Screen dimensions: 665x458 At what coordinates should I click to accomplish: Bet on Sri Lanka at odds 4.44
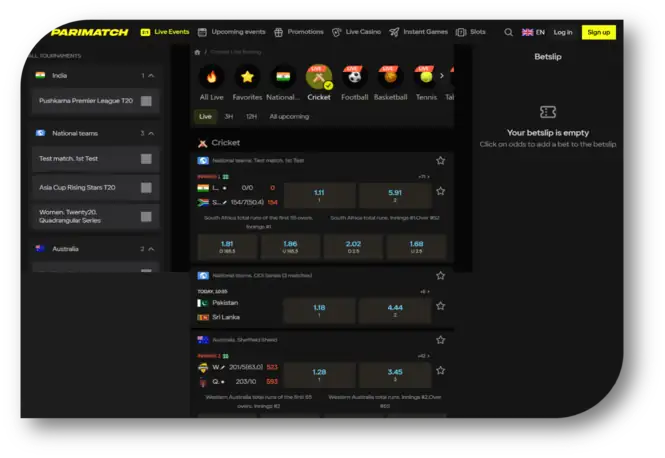[395, 310]
